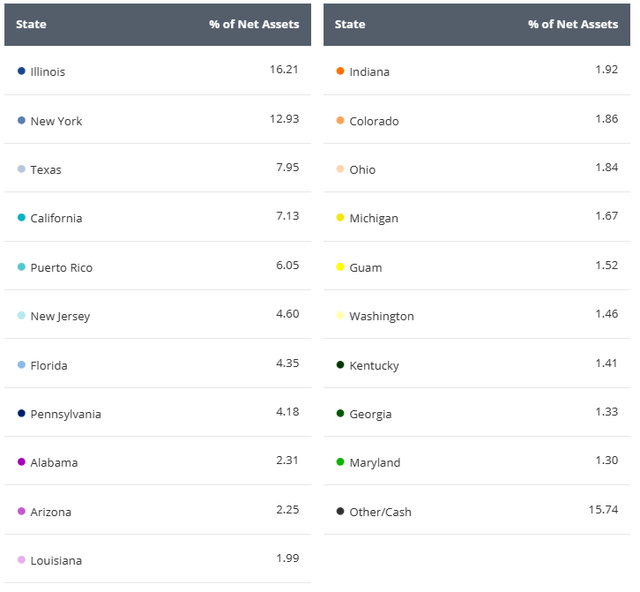Select the Texas row label
This screenshot has width=640, height=592.
(x=46, y=170)
